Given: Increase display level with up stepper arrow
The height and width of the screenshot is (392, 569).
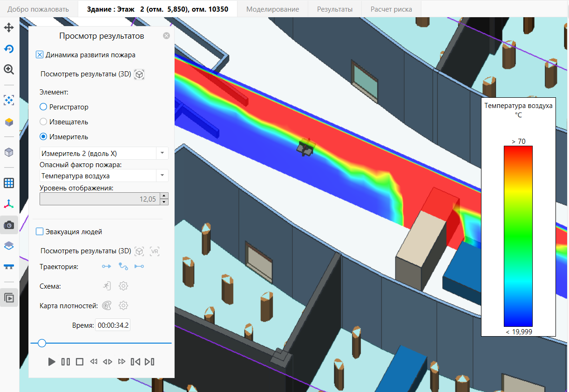Looking at the screenshot, I should point(164,196).
